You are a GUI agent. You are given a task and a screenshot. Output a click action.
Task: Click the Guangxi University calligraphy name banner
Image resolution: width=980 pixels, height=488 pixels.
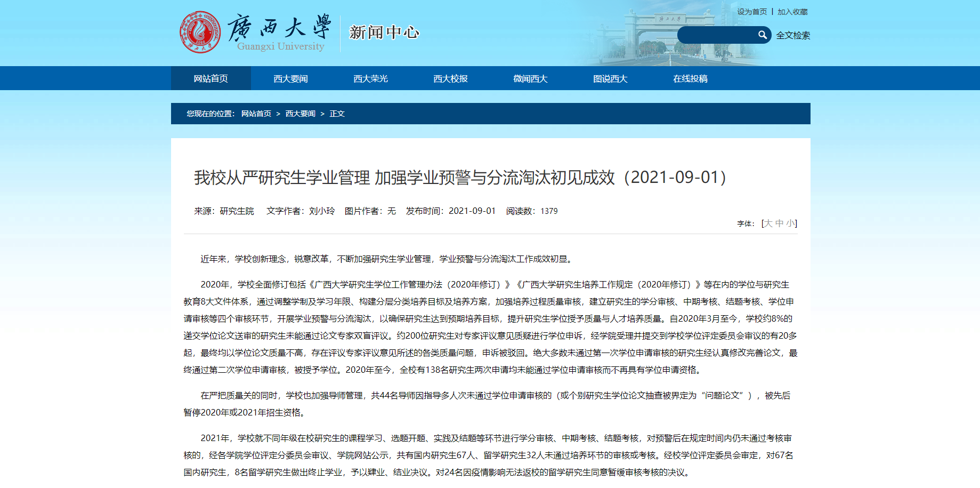280,32
